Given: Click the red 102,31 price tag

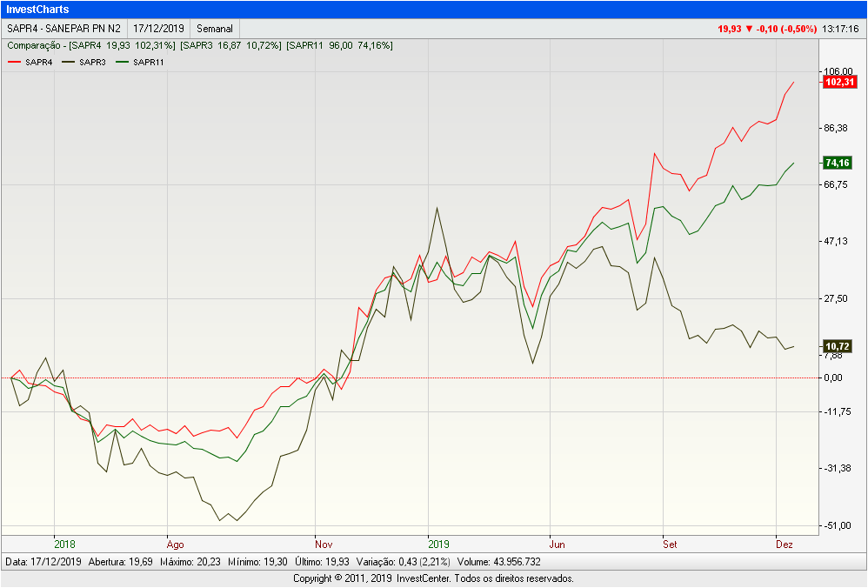Looking at the screenshot, I should [840, 82].
